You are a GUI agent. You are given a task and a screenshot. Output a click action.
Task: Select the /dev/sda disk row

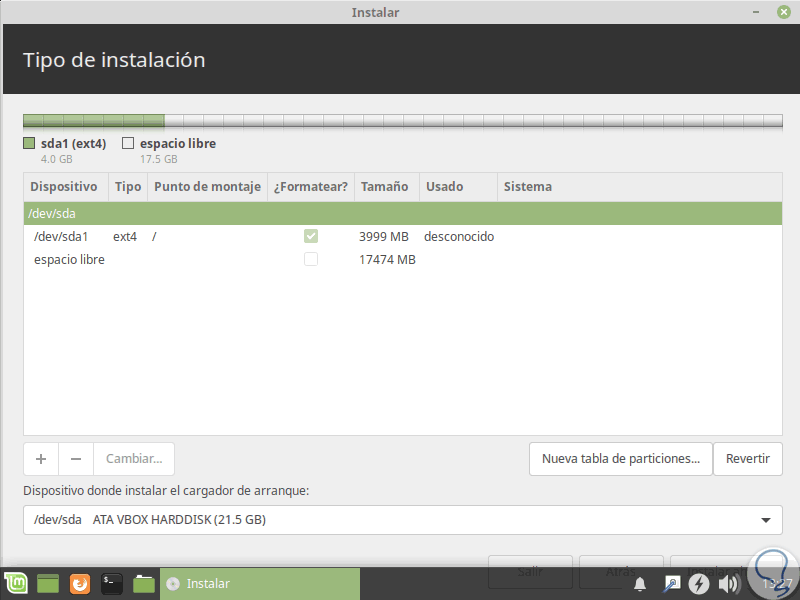click(x=403, y=213)
